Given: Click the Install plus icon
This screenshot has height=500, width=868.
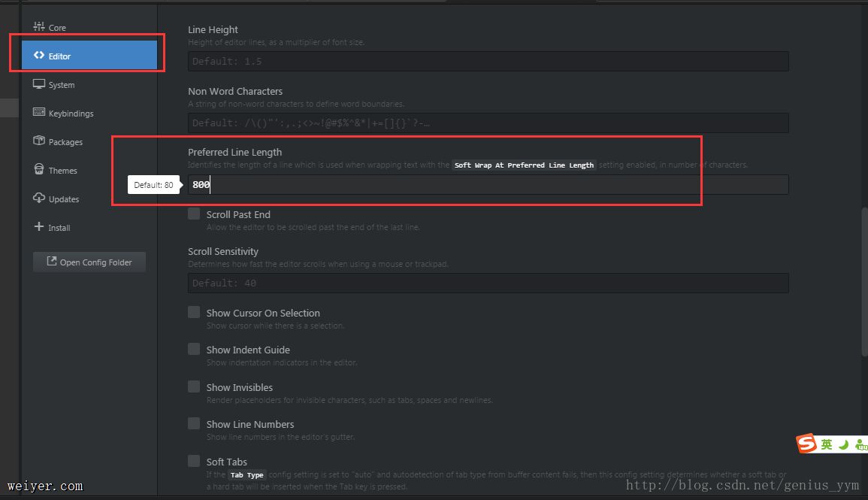Looking at the screenshot, I should [x=39, y=227].
